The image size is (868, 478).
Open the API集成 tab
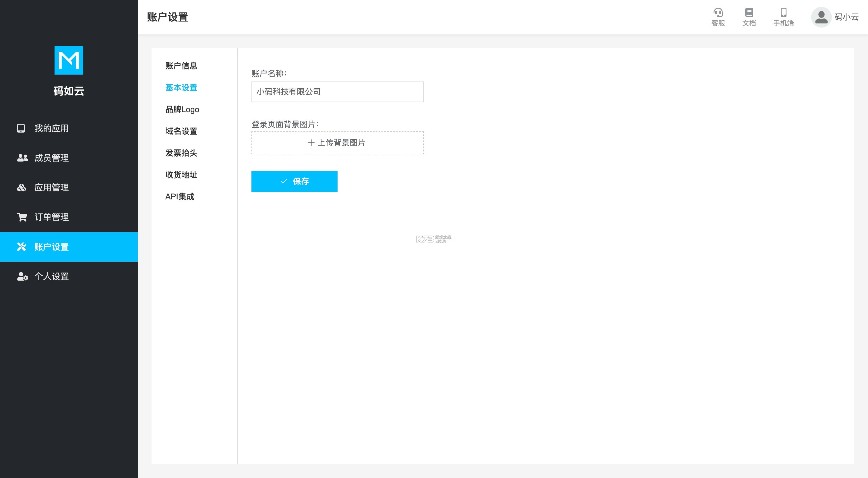[x=180, y=196]
